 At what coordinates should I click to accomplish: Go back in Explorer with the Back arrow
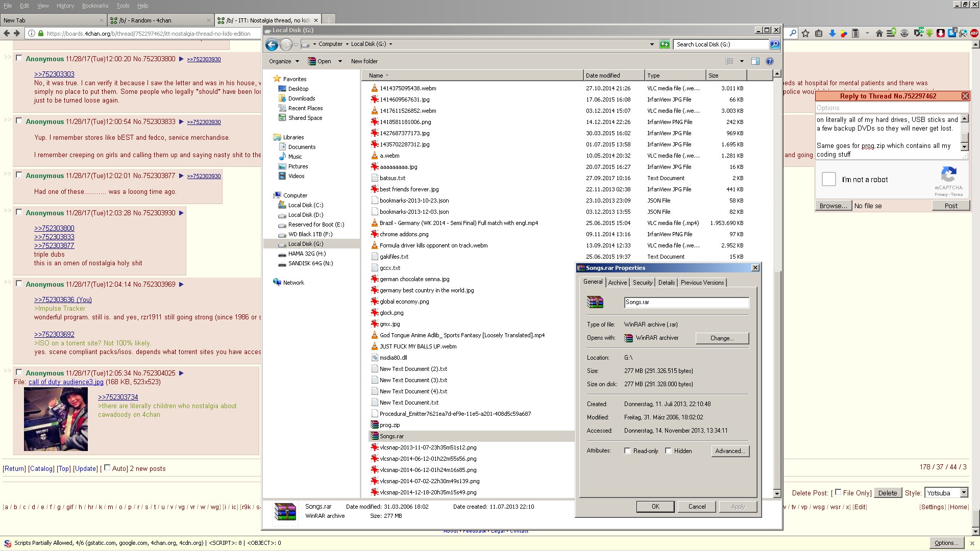[x=272, y=44]
